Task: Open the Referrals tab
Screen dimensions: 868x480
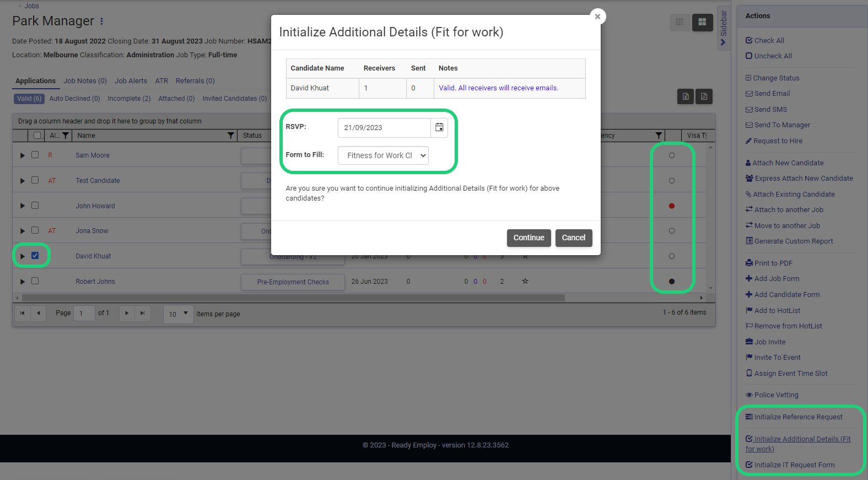Action: pos(195,80)
